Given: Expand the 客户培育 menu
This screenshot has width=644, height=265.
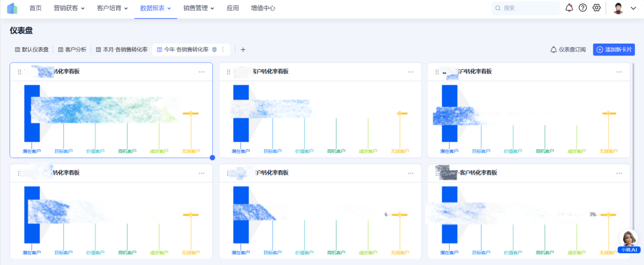Looking at the screenshot, I should coord(112,8).
